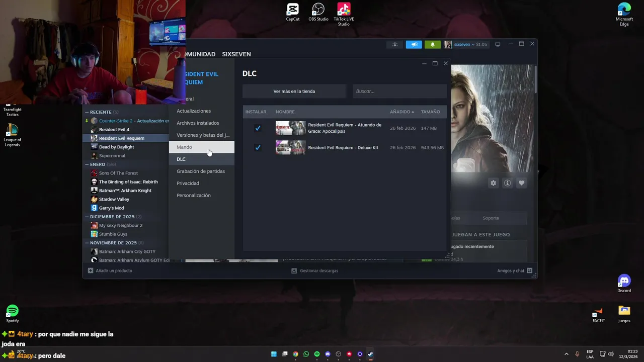The image size is (644, 362).
Task: Select Sons Of The Forest in library
Action: (x=126, y=173)
